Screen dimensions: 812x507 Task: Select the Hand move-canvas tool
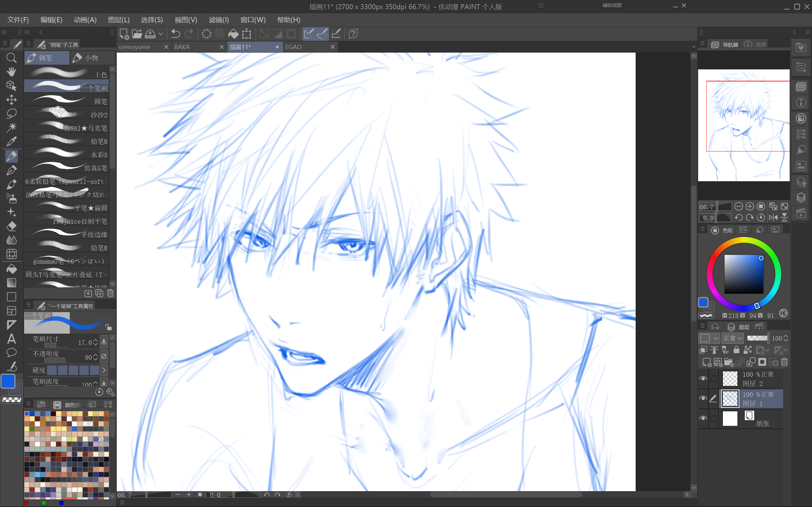tap(11, 72)
